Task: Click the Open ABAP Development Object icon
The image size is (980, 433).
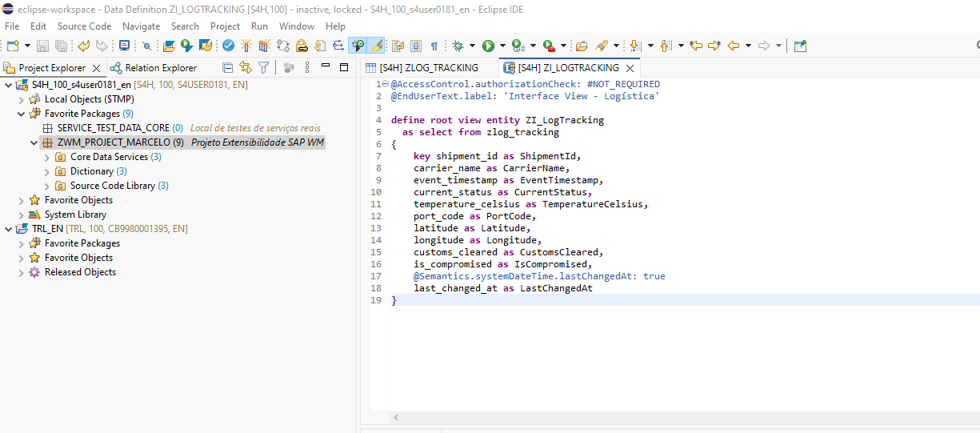Action: click(169, 46)
